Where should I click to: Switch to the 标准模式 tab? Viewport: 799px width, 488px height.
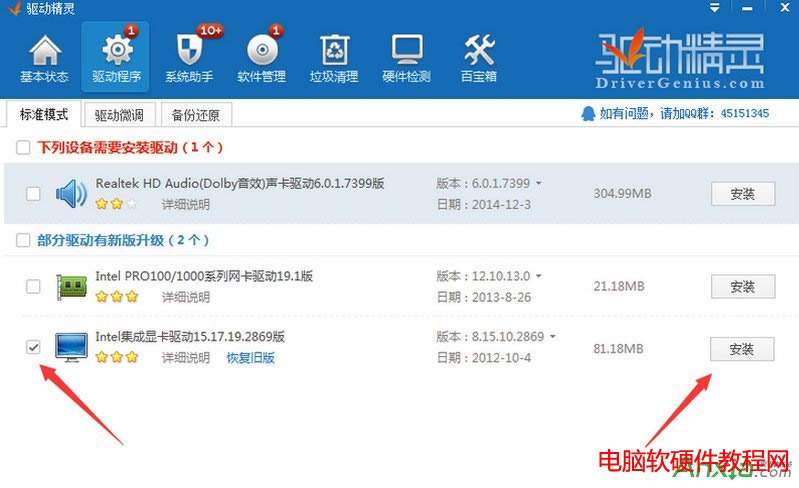pyautogui.click(x=44, y=114)
